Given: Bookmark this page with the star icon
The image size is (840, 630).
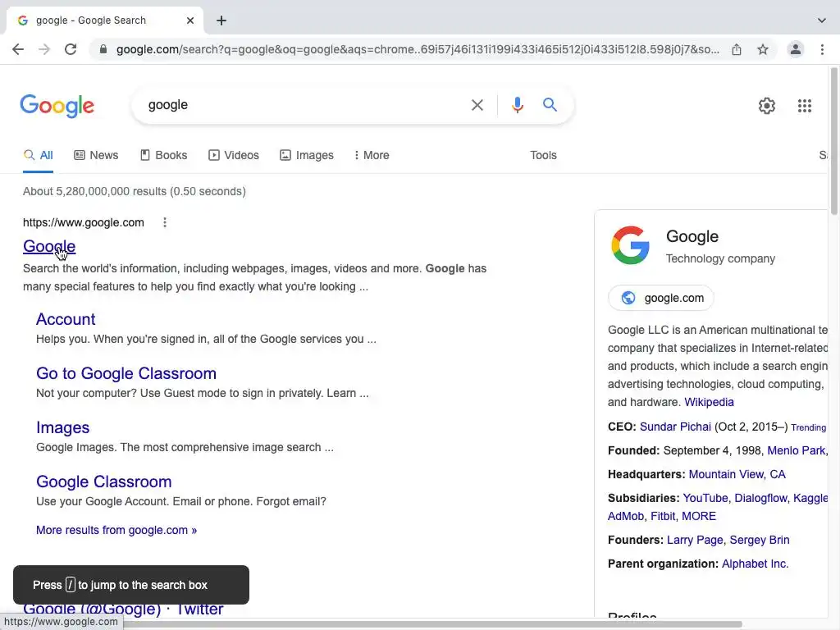Looking at the screenshot, I should [x=763, y=49].
